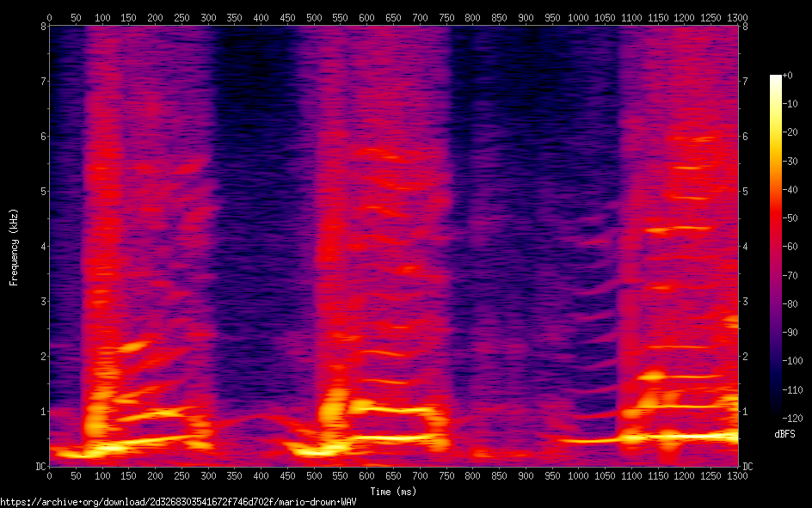Click the archive.org mario-drown.WAV URL

(x=178, y=501)
